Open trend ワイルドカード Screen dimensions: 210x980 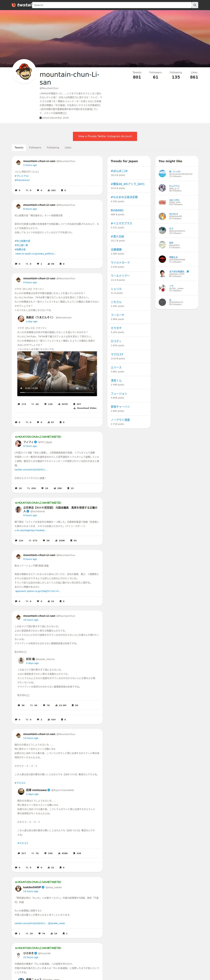pos(120,263)
